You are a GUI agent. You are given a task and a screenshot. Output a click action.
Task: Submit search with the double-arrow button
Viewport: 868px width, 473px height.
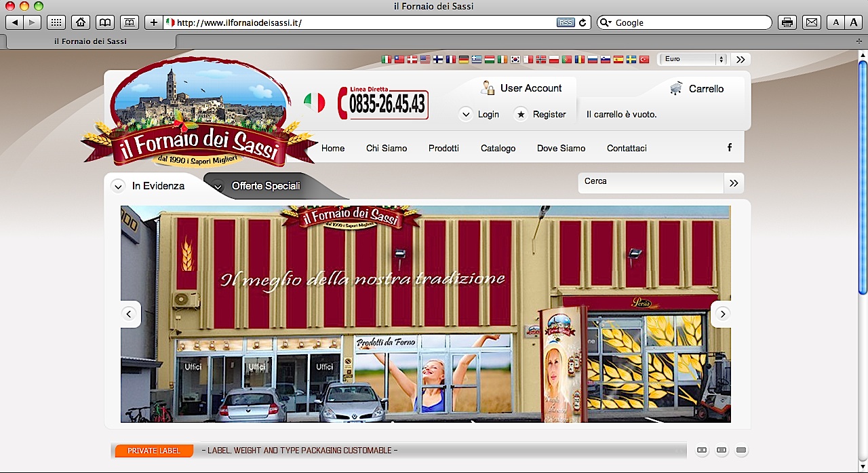click(x=734, y=183)
